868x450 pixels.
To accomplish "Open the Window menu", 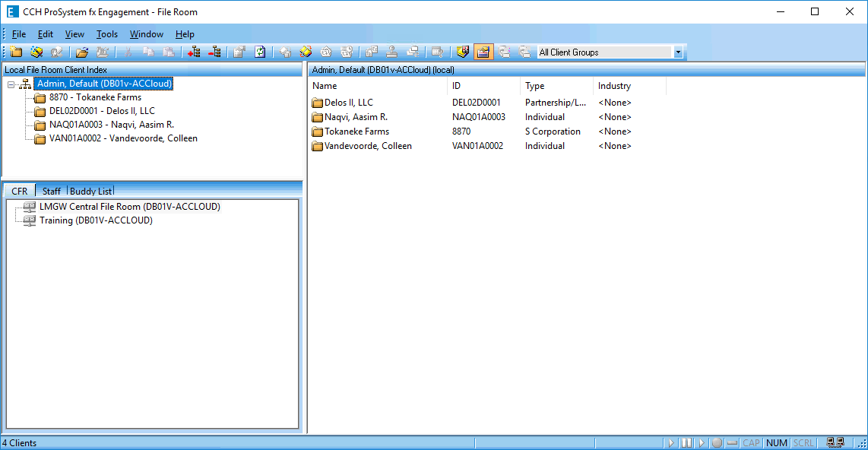I will 146,34.
